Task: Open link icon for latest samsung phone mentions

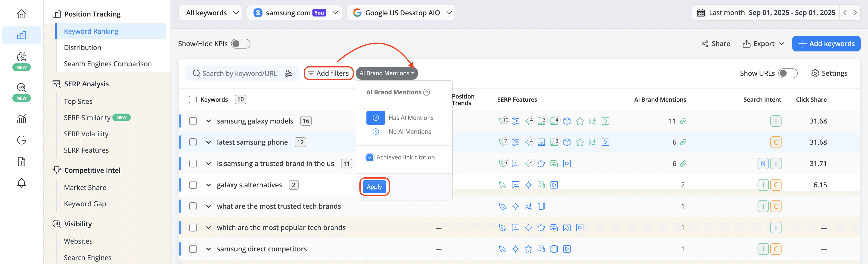Action: click(x=683, y=142)
